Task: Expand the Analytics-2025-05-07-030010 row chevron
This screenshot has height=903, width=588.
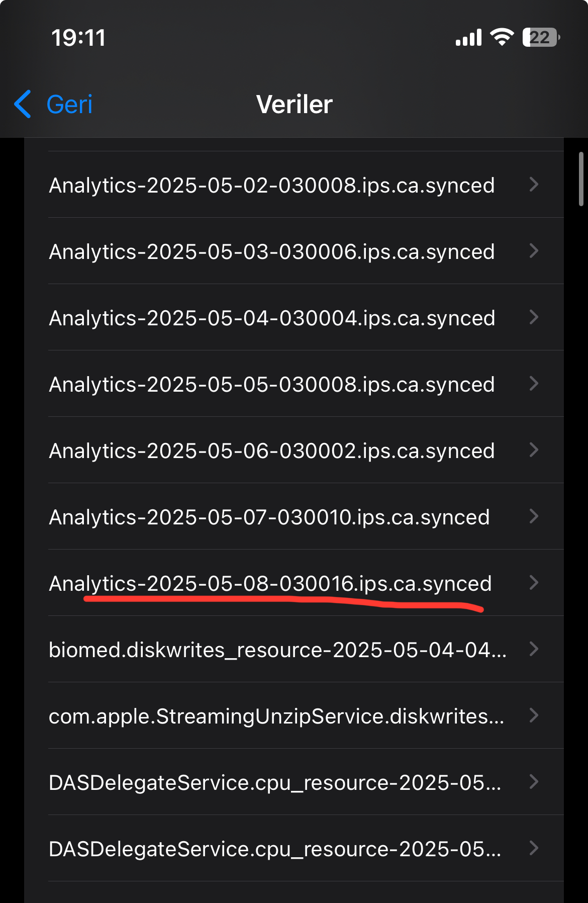Action: pyautogui.click(x=534, y=516)
